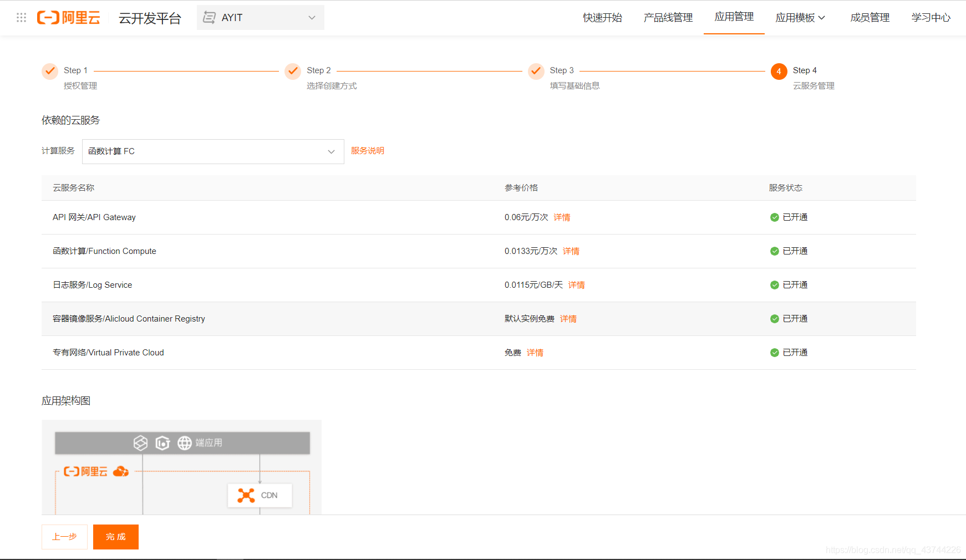Open the 产品线管理 menu item

pyautogui.click(x=668, y=18)
